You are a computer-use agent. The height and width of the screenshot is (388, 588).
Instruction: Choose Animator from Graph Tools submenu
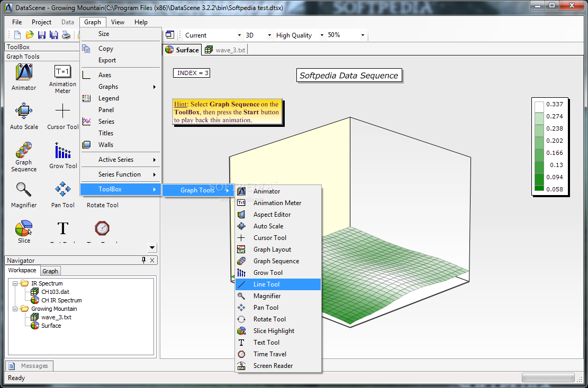click(x=278, y=191)
